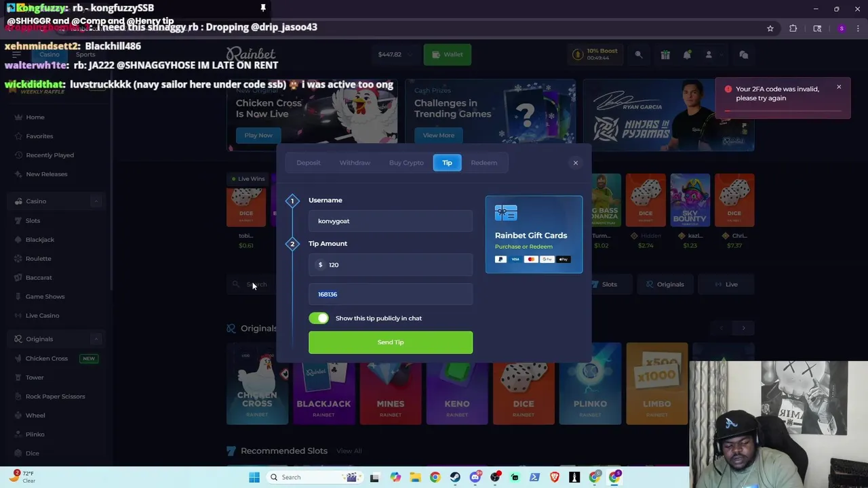Open Chicken Cross in sidebar
Screen dimensions: 868x488
click(47, 359)
